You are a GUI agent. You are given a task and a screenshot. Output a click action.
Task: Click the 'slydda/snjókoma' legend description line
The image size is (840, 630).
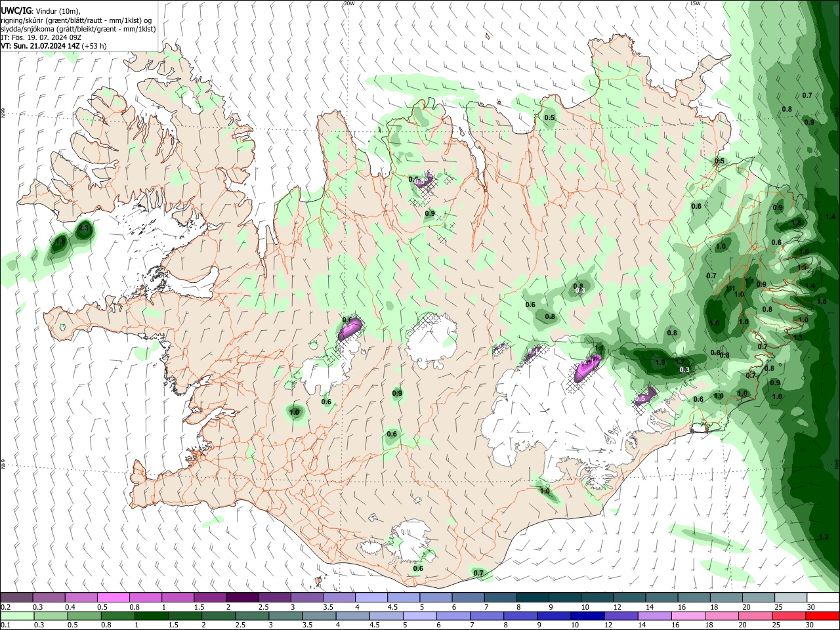[x=78, y=29]
